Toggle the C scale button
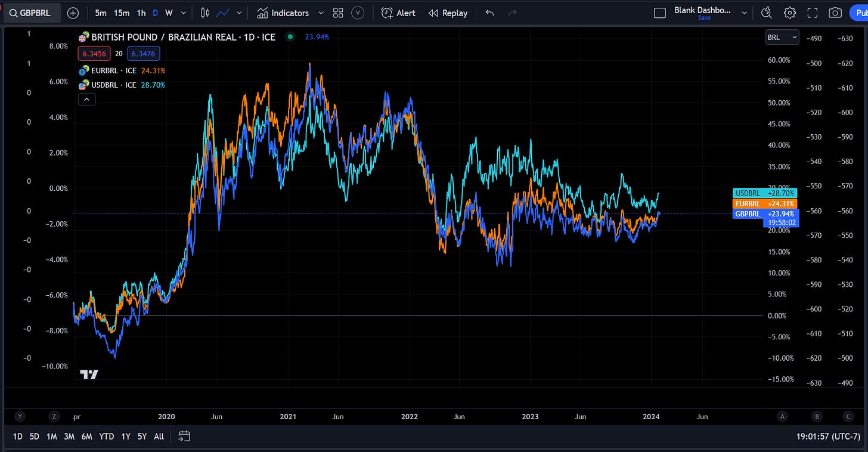Viewport: 868px width, 452px height. coord(848,416)
